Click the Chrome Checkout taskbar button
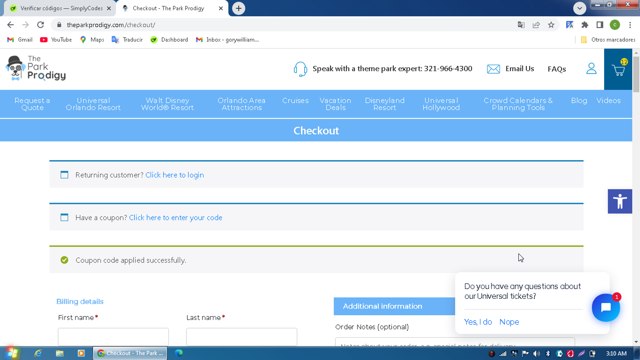The height and width of the screenshot is (360, 640). [x=130, y=353]
